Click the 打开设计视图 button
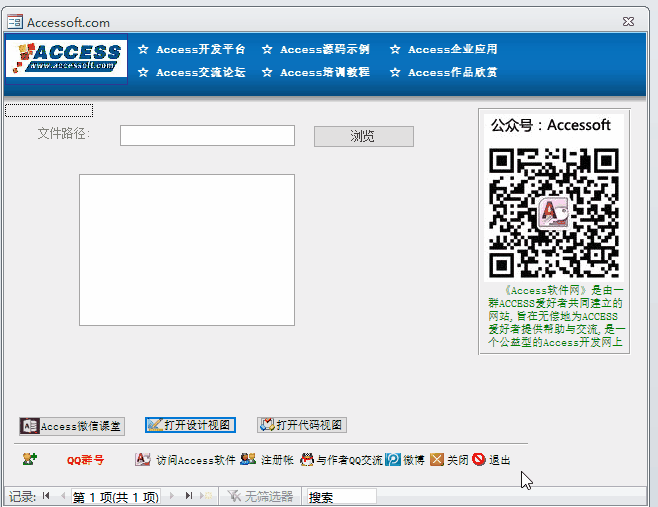Image resolution: width=658 pixels, height=507 pixels. pos(190,425)
